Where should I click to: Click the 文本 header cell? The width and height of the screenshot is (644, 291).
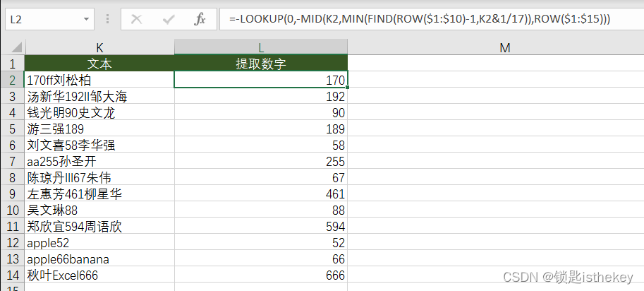[x=99, y=64]
